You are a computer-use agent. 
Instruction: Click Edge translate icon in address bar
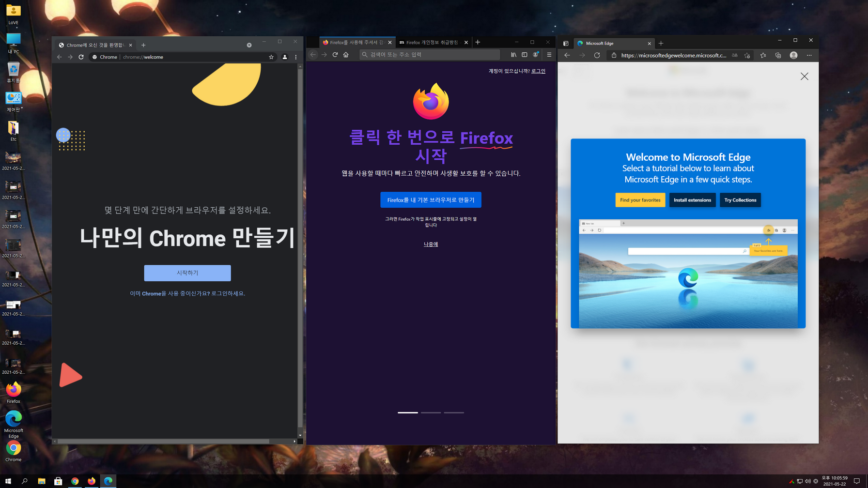click(735, 55)
